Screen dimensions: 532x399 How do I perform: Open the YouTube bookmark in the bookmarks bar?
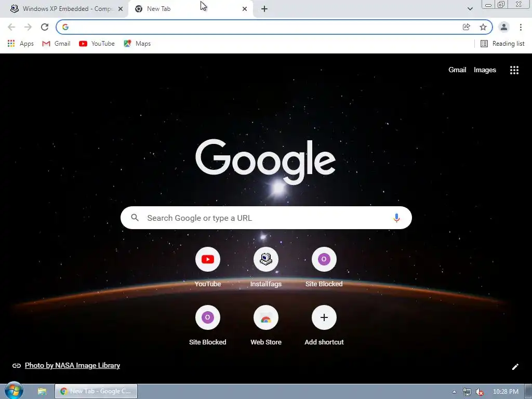coord(97,44)
